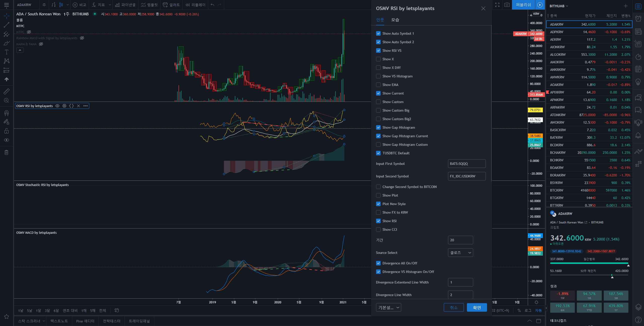Open the notifications bell panel
This screenshot has height=326, width=644.
pyautogui.click(x=638, y=135)
